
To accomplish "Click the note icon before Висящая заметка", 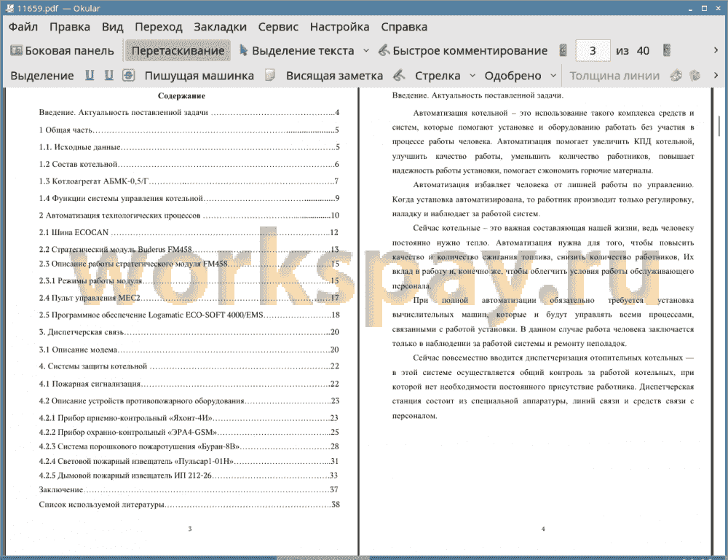I will [270, 75].
